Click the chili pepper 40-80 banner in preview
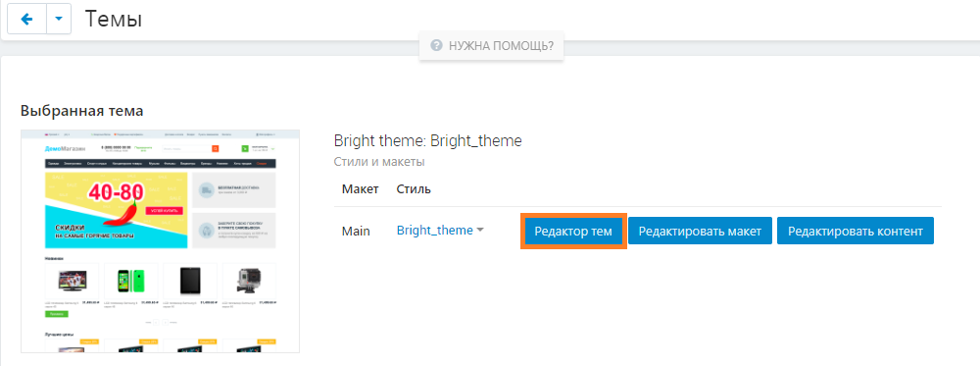This screenshot has height=366, width=980. pos(116,210)
